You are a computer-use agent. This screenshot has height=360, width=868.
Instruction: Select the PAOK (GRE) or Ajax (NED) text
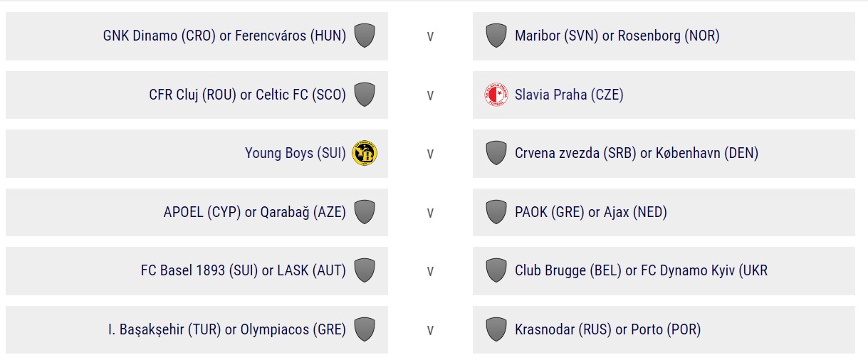click(x=591, y=212)
